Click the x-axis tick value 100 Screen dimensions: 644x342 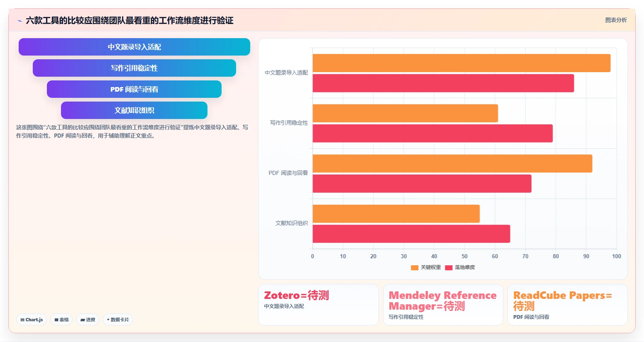(x=617, y=256)
